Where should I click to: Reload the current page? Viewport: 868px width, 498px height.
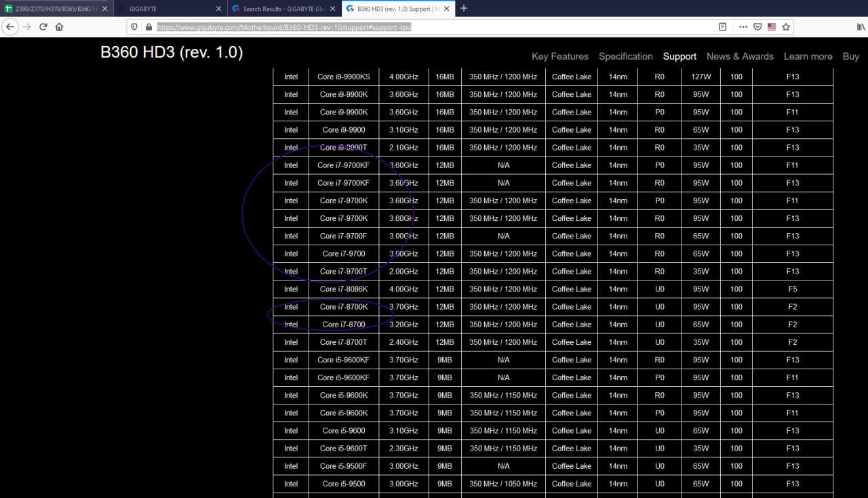43,26
